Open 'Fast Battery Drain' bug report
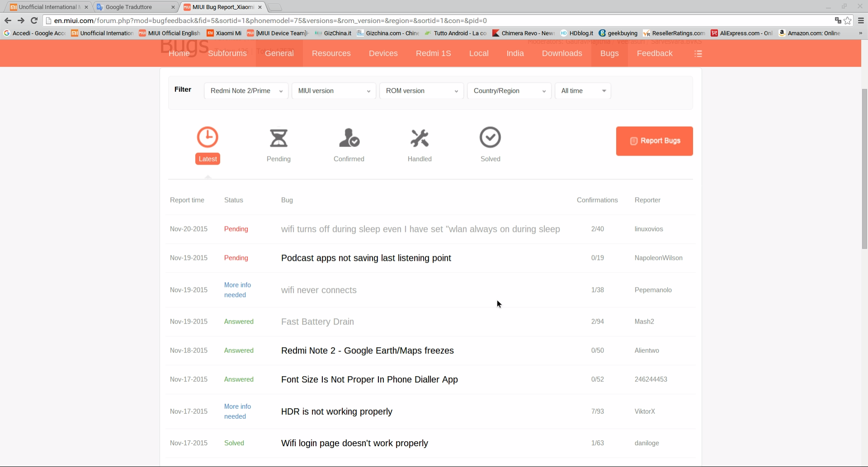The width and height of the screenshot is (868, 467). pyautogui.click(x=317, y=322)
